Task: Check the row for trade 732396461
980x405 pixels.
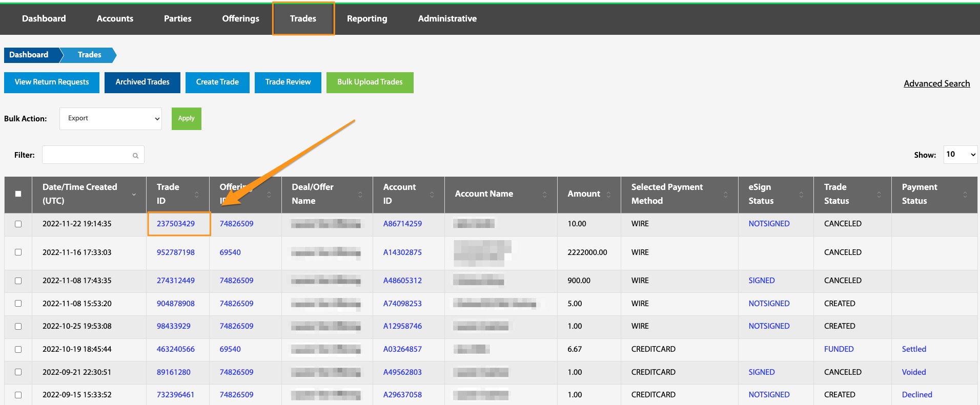Action: (18, 395)
